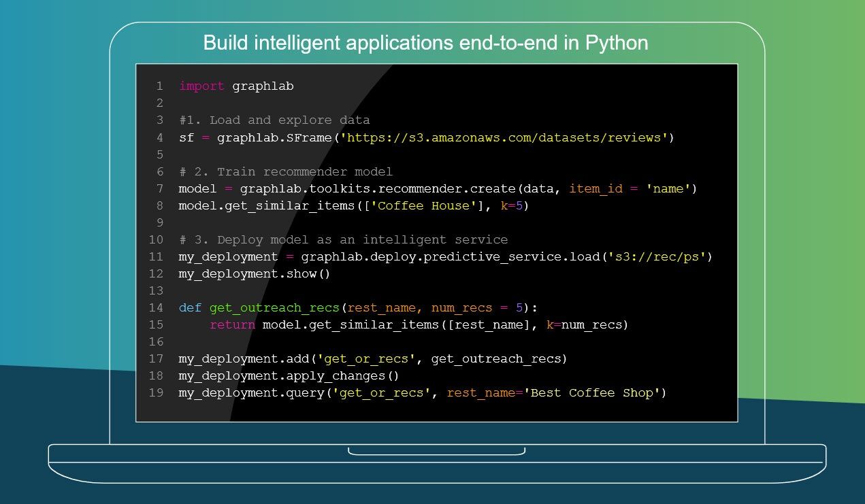
Task: Click the comment "# 2. Train recommender model"
Action: coord(286,171)
